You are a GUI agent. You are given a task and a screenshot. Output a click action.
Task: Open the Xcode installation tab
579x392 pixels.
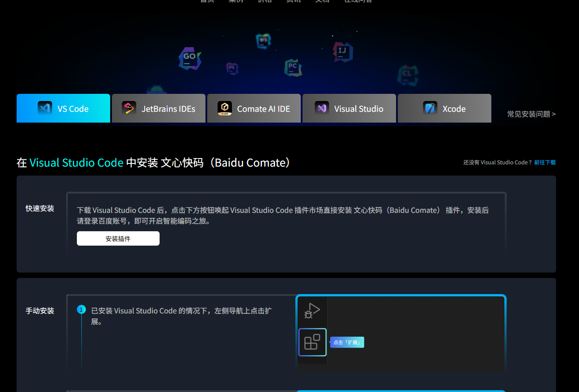point(444,108)
